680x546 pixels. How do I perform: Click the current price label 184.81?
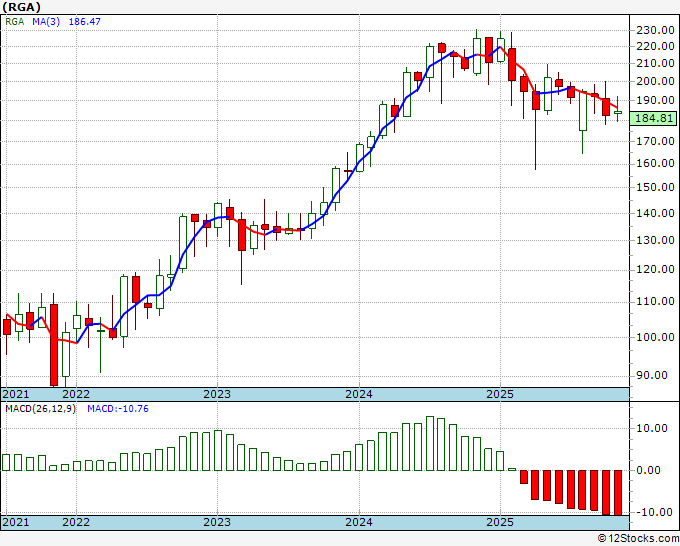point(653,118)
